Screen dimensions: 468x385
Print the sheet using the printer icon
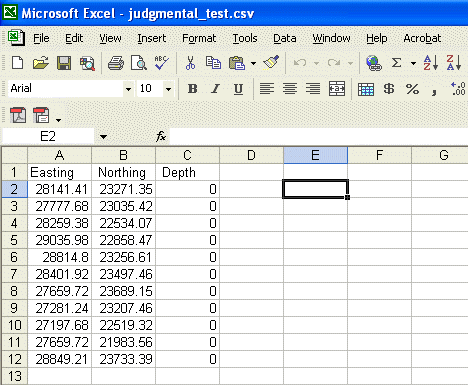pos(116,63)
